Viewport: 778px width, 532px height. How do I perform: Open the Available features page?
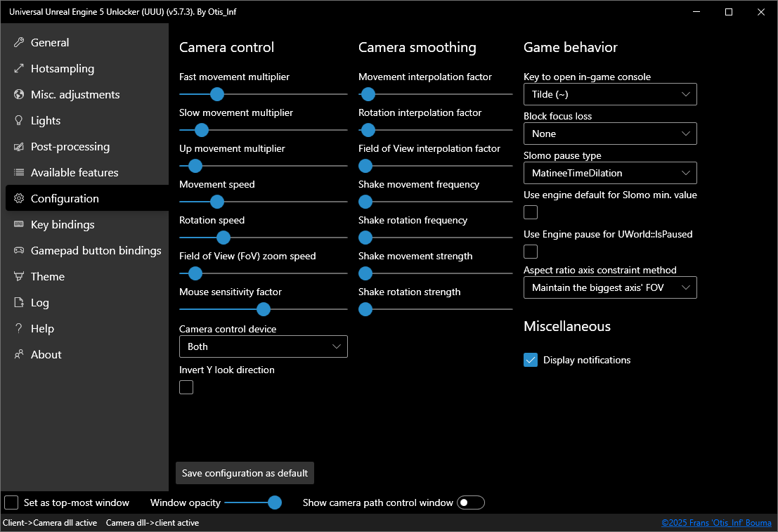point(74,173)
